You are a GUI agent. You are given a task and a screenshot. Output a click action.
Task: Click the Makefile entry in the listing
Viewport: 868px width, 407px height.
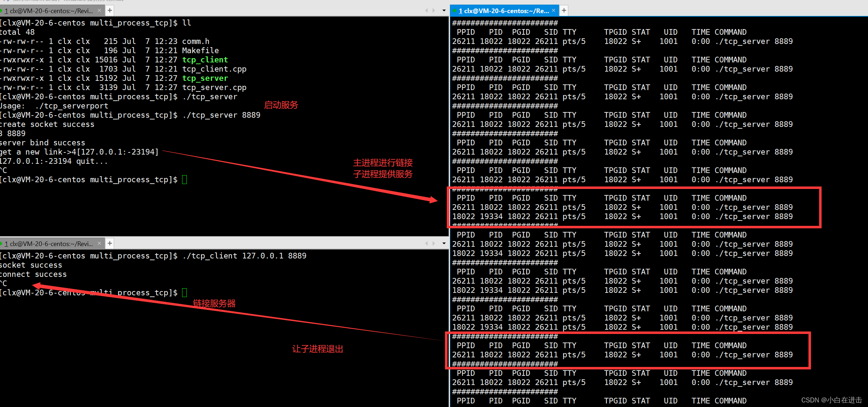point(201,50)
